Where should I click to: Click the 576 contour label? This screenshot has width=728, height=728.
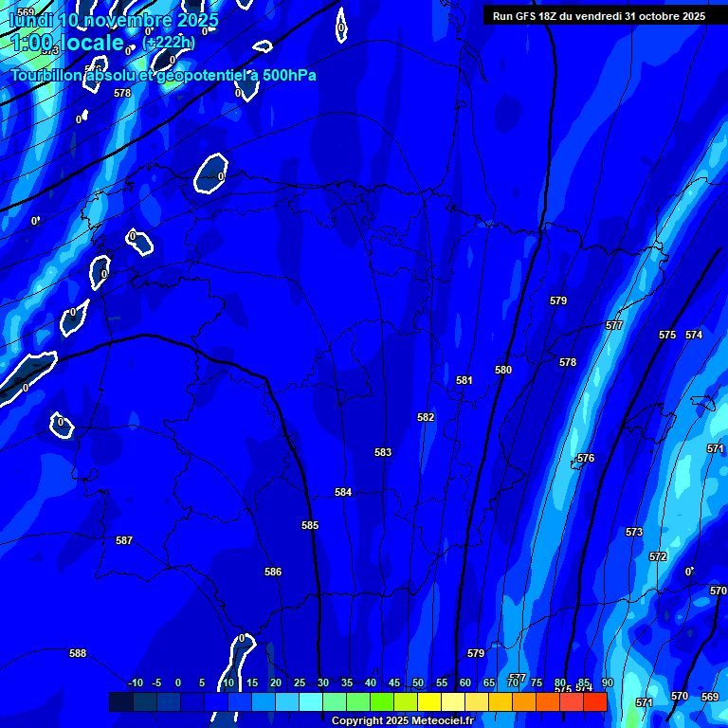(x=586, y=458)
